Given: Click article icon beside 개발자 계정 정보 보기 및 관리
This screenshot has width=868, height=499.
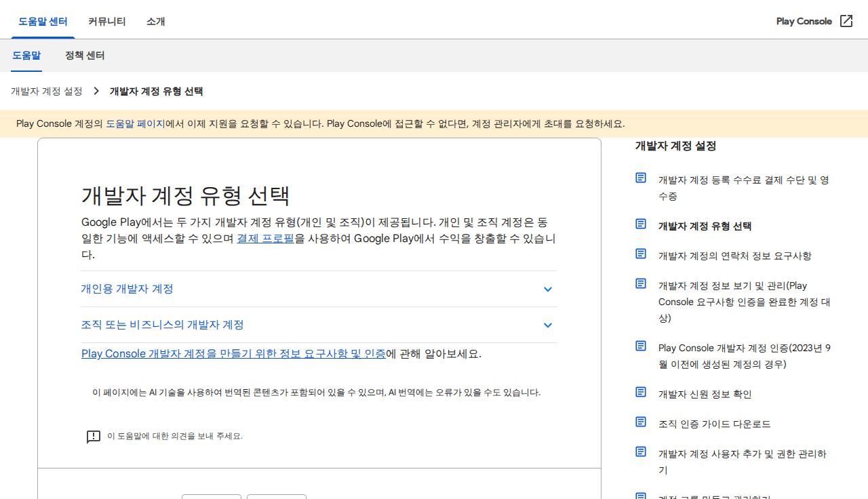Looking at the screenshot, I should point(641,283).
